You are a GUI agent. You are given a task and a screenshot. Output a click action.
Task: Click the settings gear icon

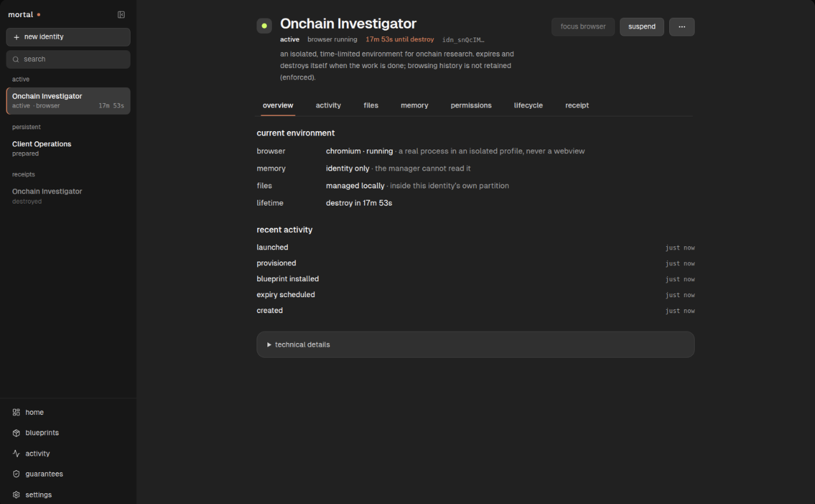point(17,495)
